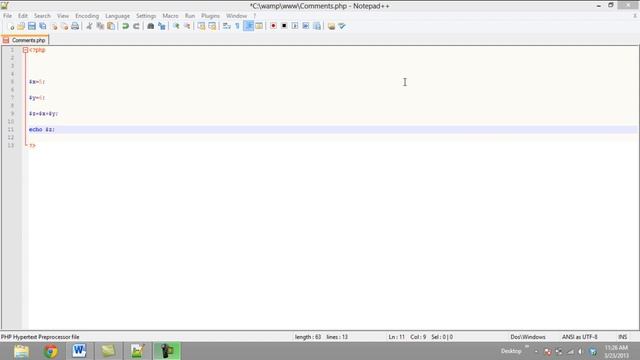Open the Run menu
The width and height of the screenshot is (640, 360).
tap(190, 16)
